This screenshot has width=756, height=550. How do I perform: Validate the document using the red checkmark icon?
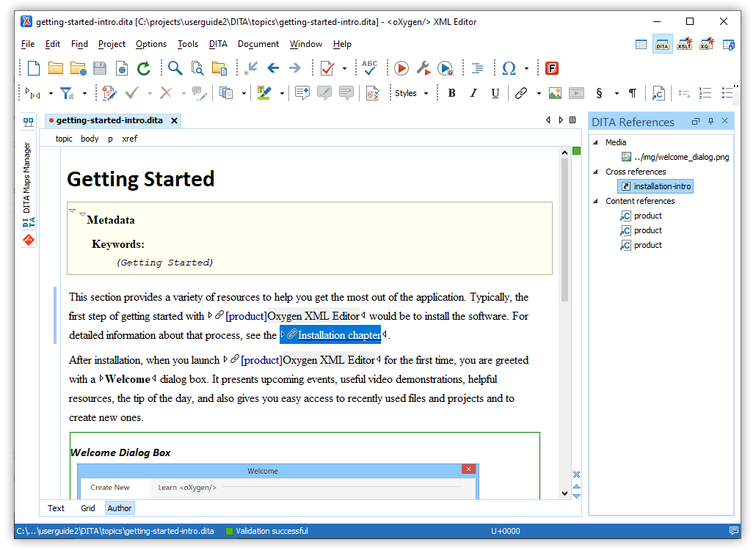[x=327, y=68]
